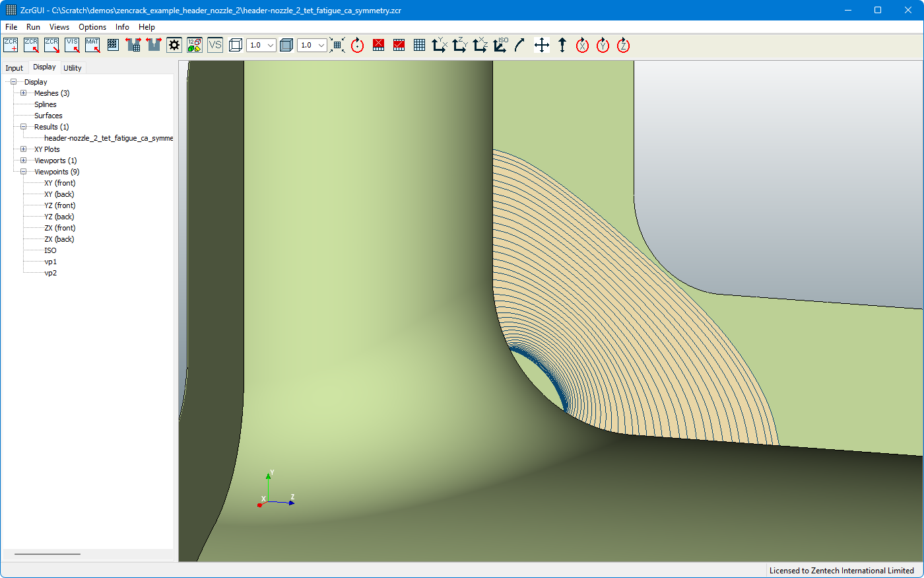
Task: Select the ZX (back) viewpoint
Action: click(x=59, y=239)
